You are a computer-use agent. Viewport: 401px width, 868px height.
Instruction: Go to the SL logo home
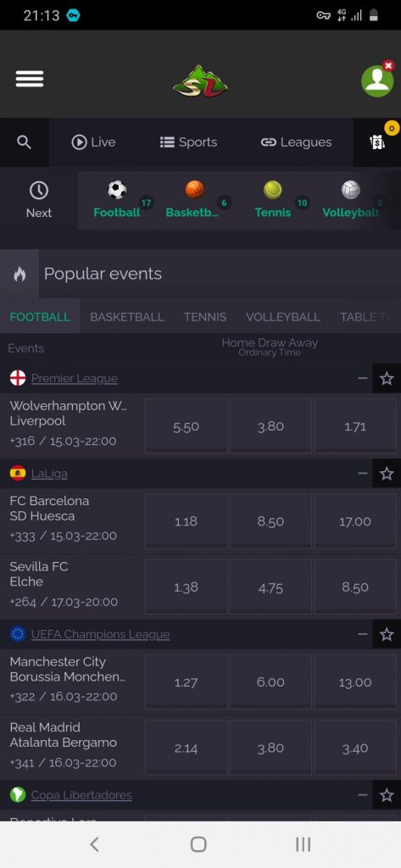click(x=200, y=81)
